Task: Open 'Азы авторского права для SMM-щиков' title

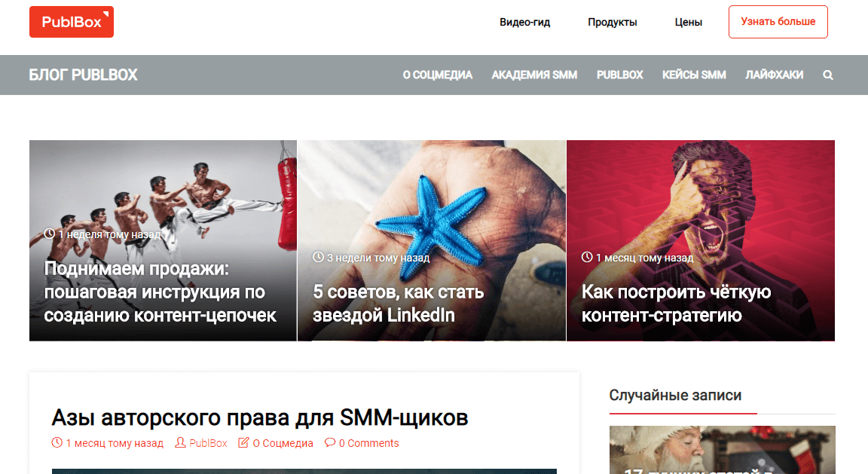Action: [x=260, y=417]
